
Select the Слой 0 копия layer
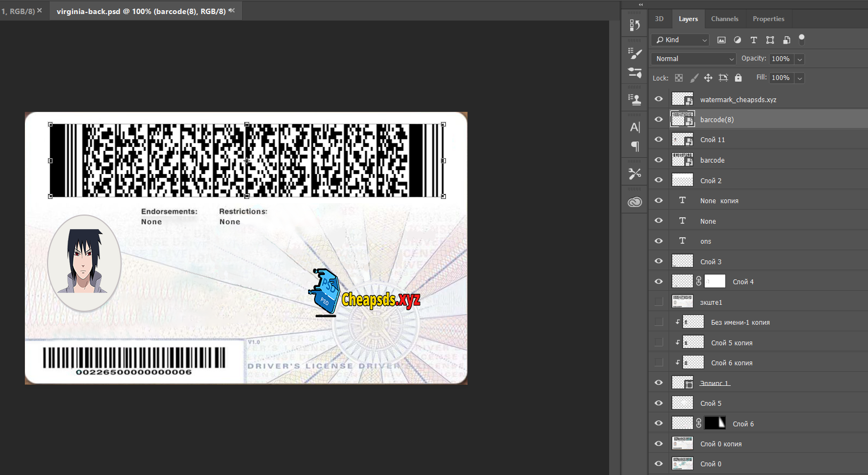pos(721,444)
